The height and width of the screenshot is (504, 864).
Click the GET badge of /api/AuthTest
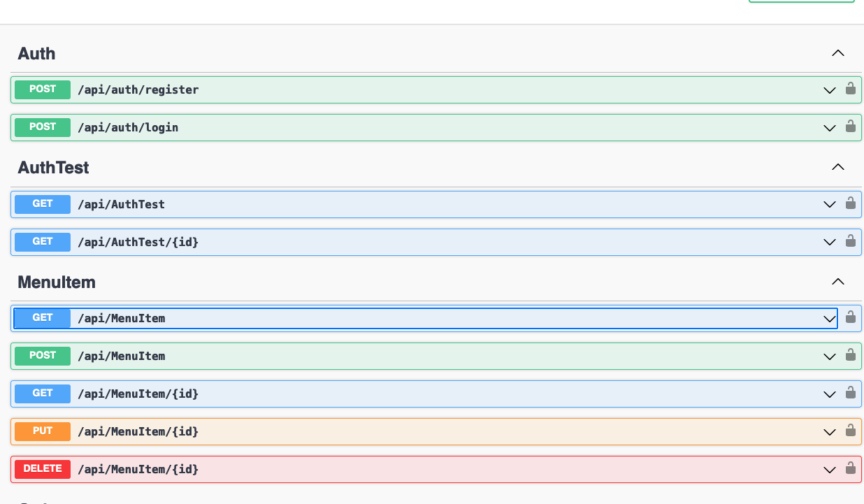43,204
